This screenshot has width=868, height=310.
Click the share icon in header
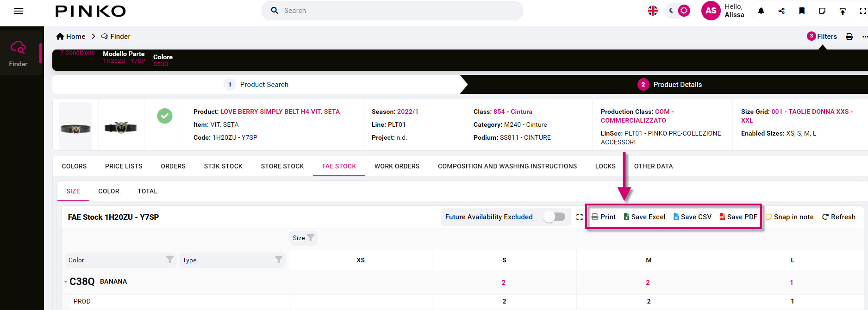pos(781,11)
